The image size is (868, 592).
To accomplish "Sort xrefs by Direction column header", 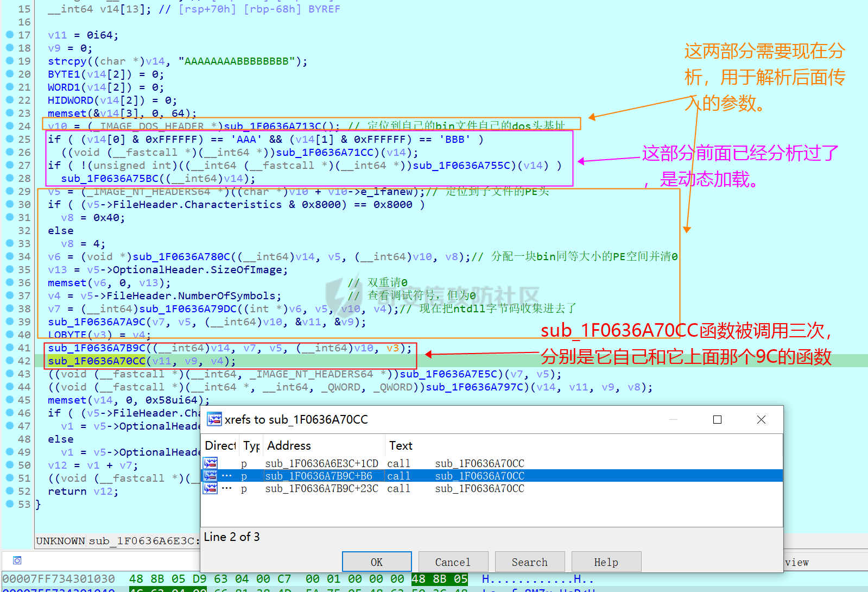I will pyautogui.click(x=220, y=446).
